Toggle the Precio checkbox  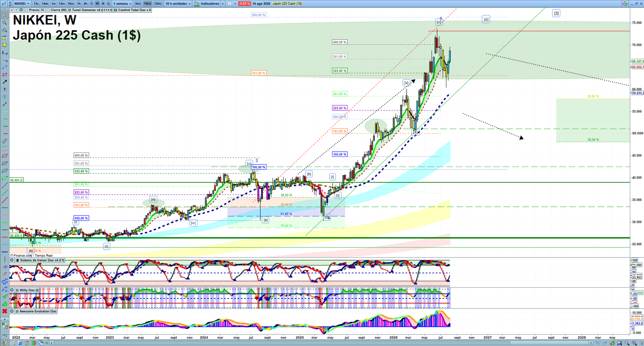tap(27, 10)
